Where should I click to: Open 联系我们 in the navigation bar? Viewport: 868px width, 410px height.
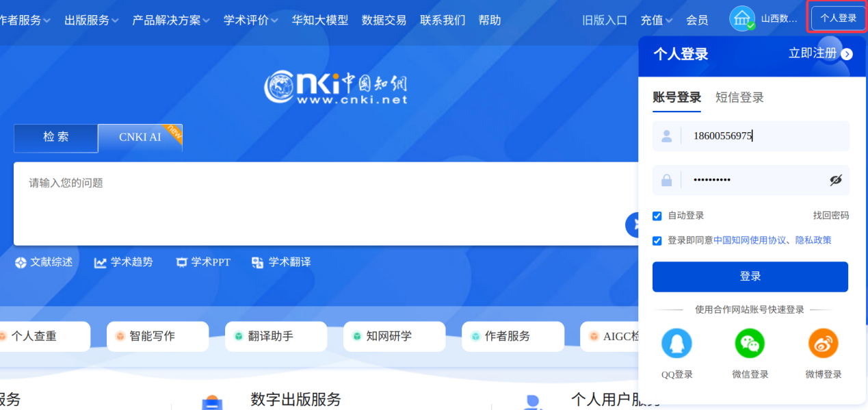[443, 21]
